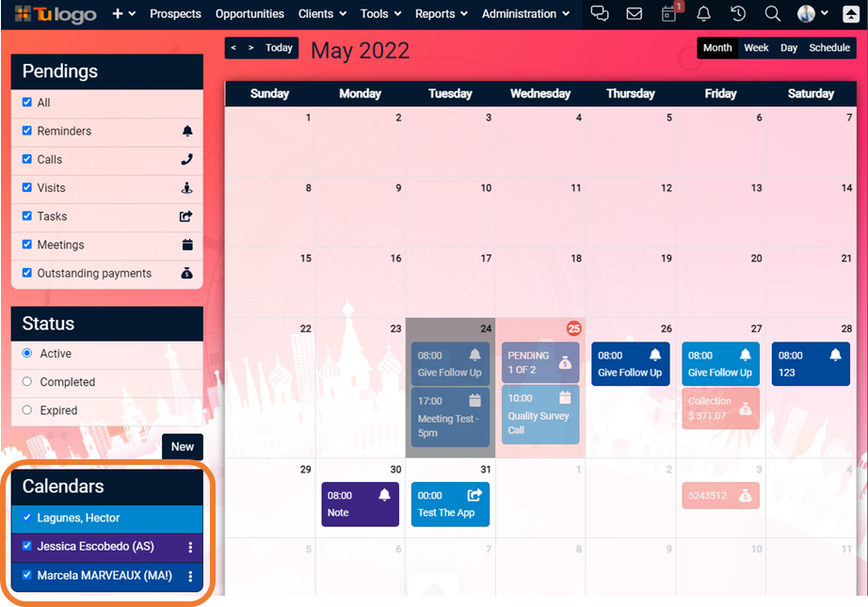868x607 pixels.
Task: Click bell icon on Thursday 26 Give Follow Up
Action: (655, 355)
